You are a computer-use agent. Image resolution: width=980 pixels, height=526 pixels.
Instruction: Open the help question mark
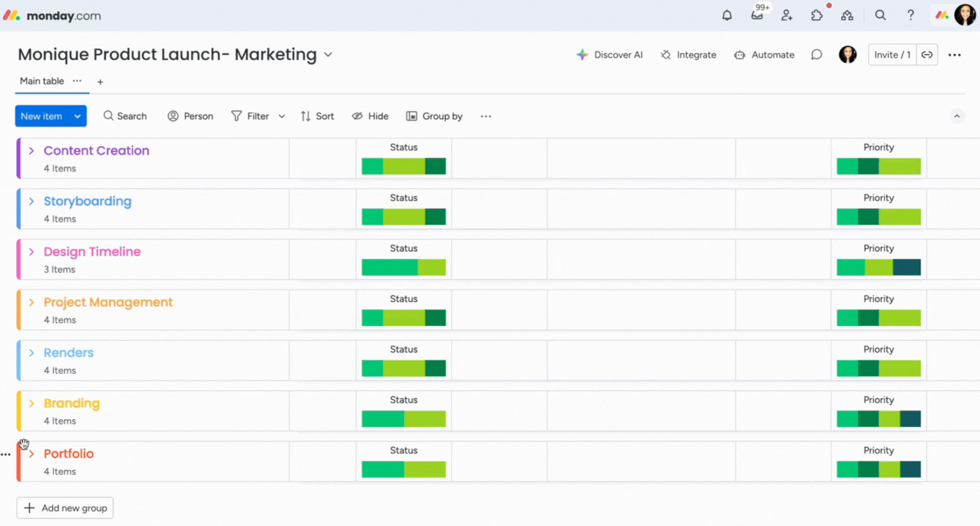point(910,16)
